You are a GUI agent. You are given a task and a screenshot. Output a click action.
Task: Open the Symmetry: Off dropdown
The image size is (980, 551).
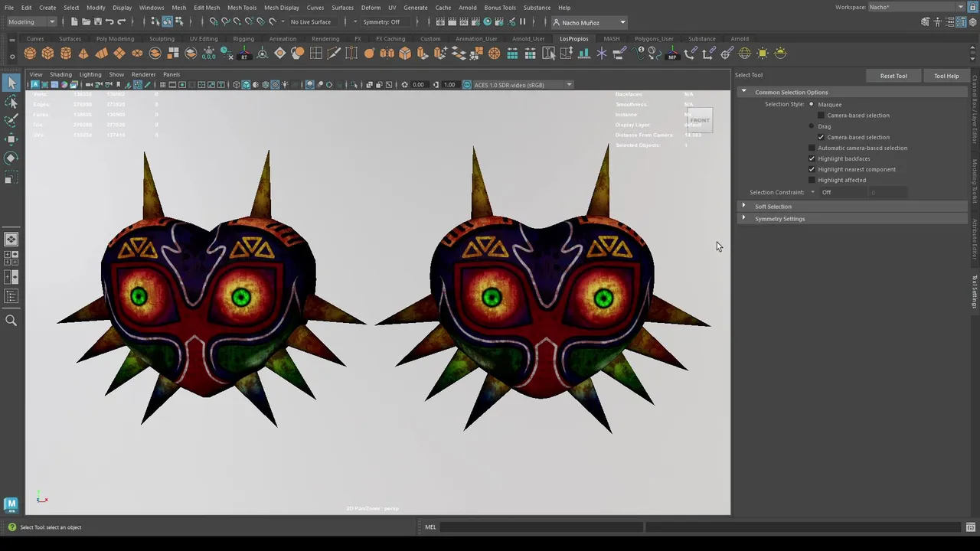tap(386, 21)
